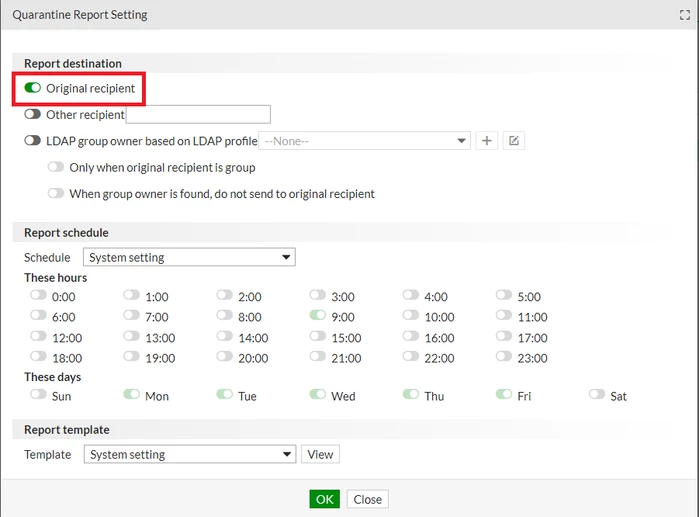Toggle the Sat day switch
The image size is (699, 517).
pyautogui.click(x=597, y=394)
